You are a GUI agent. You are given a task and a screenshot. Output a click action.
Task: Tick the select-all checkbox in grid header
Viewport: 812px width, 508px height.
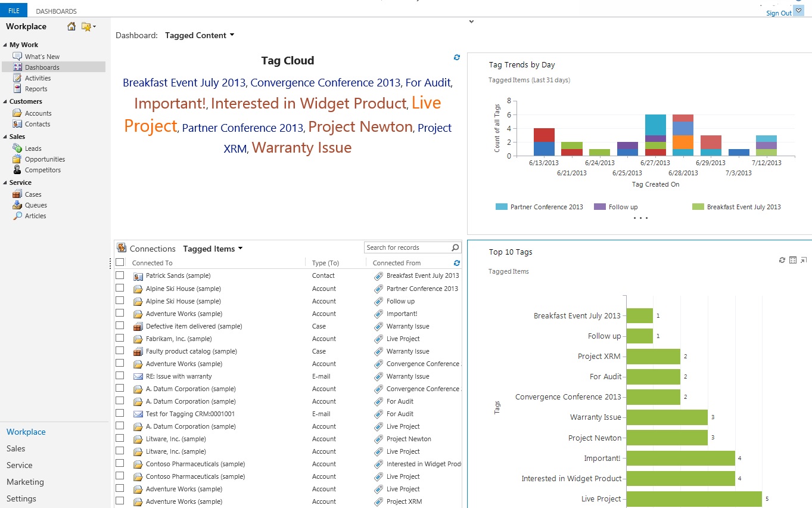(120, 262)
